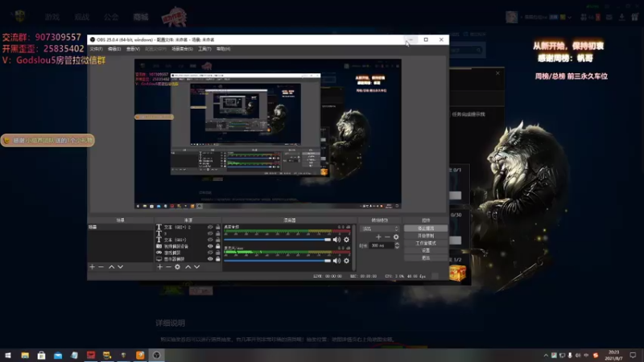Open the 麦克风/Aux audio settings gear
The height and width of the screenshot is (362, 644).
347,261
